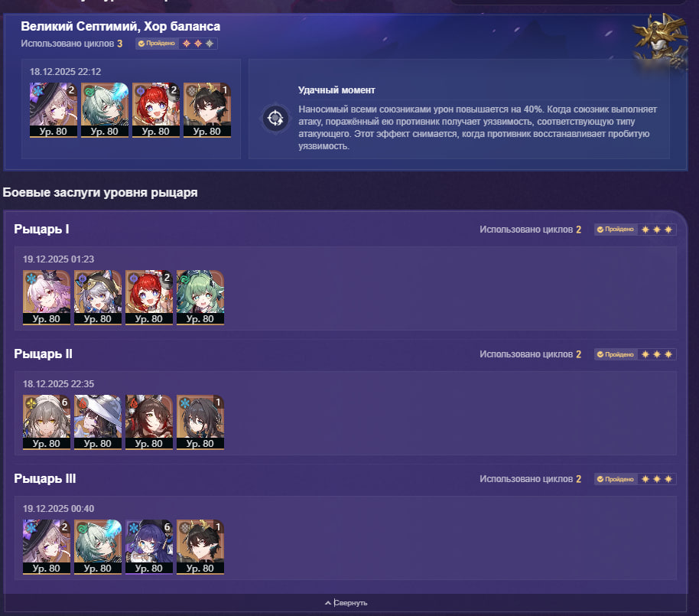Click dark-haired fourth character in Рыцарь III
699x616 pixels.
tap(200, 547)
